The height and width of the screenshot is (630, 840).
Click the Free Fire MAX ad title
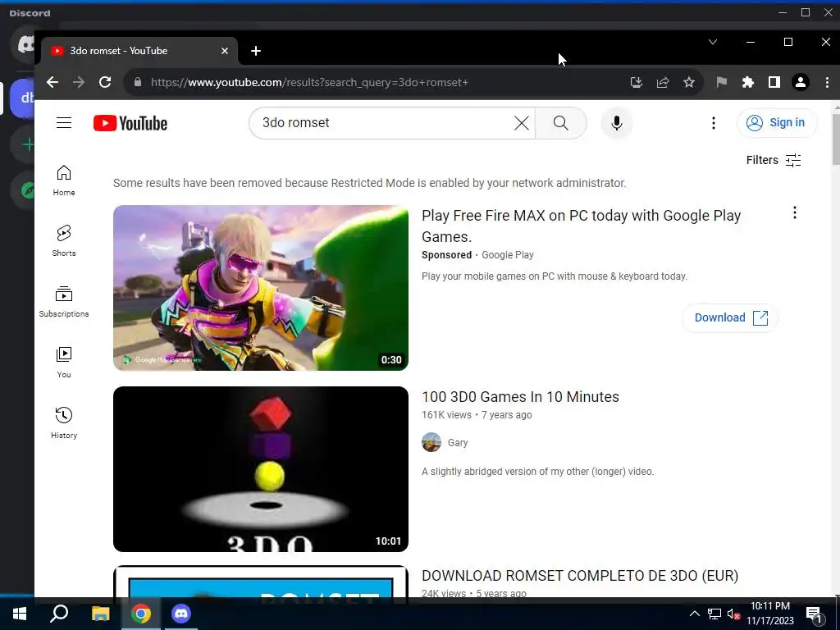pyautogui.click(x=581, y=226)
